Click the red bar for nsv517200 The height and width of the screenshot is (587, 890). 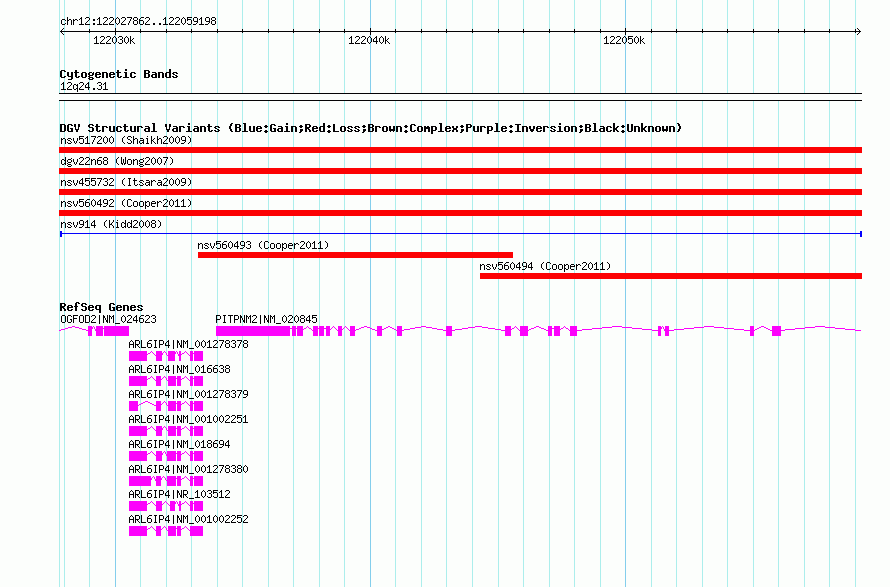[x=460, y=150]
